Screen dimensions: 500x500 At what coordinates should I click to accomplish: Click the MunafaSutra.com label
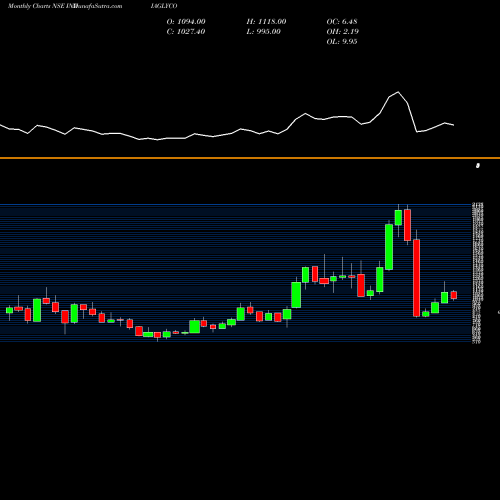click(x=98, y=6)
